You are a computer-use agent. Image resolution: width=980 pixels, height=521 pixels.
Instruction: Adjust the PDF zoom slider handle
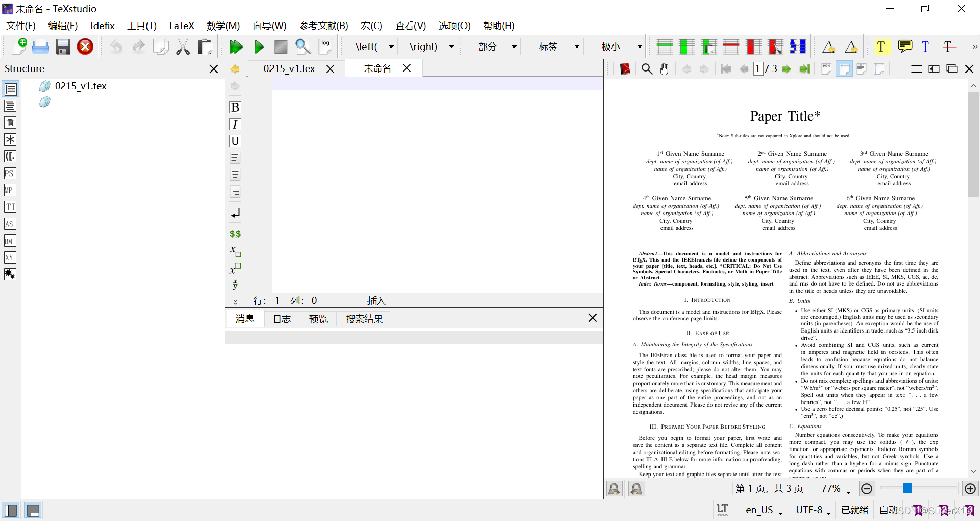click(907, 488)
